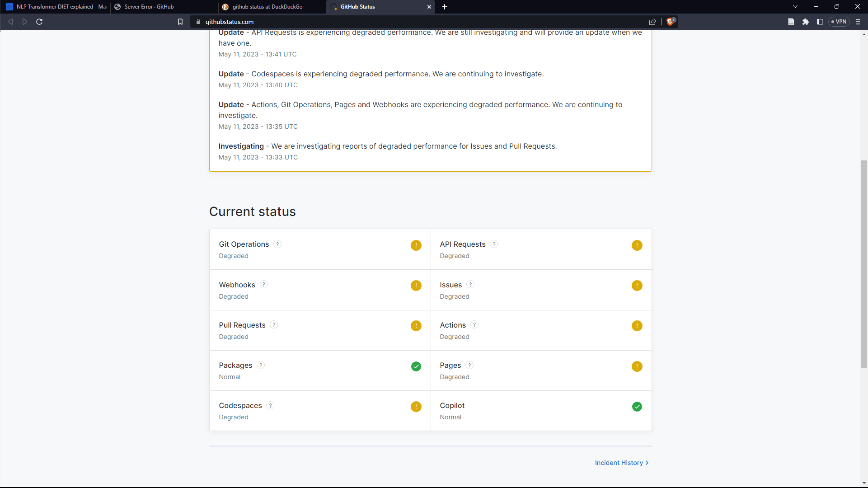
Task: Click the Current status heading
Action: (x=252, y=211)
